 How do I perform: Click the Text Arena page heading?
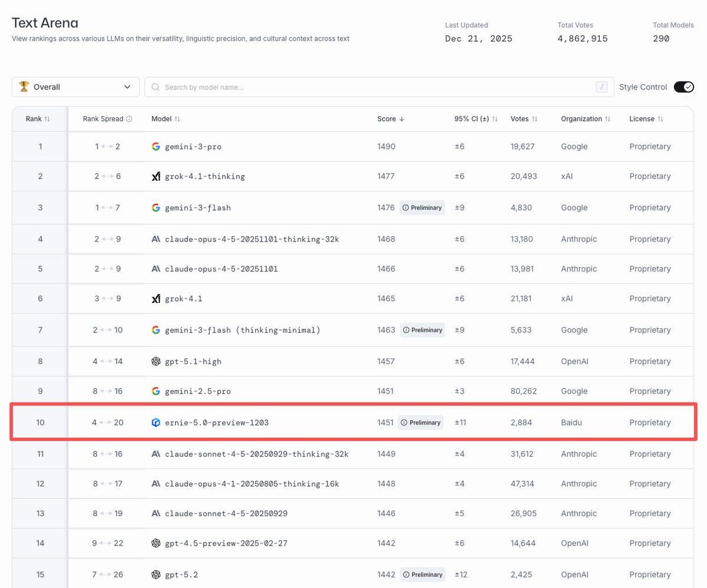pos(45,23)
